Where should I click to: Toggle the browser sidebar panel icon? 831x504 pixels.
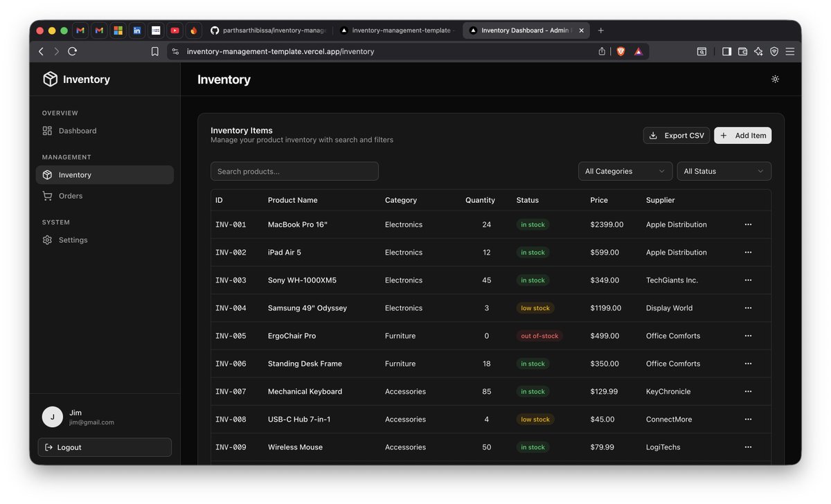726,51
